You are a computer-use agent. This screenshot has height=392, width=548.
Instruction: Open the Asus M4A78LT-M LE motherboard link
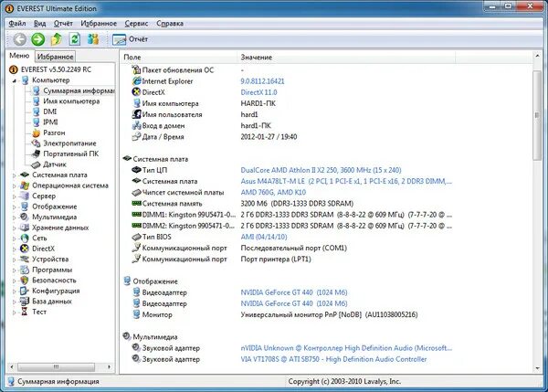(x=346, y=181)
